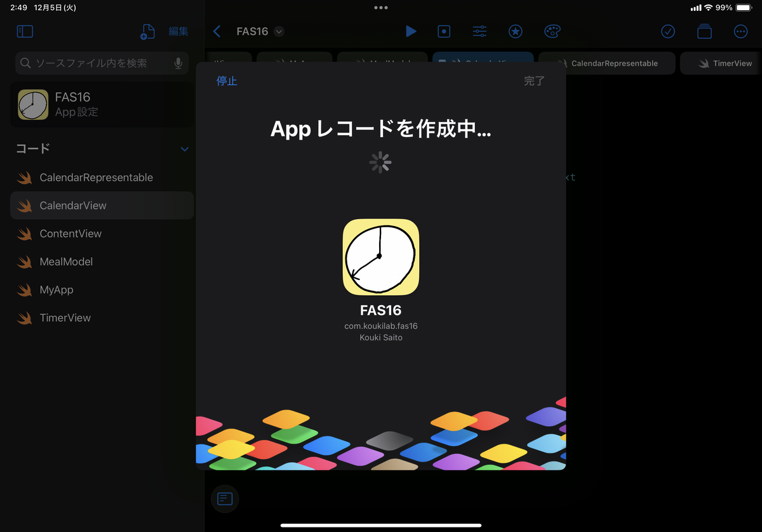The height and width of the screenshot is (532, 762).
Task: Tap the 2:49 clock in status bar
Action: 18,8
